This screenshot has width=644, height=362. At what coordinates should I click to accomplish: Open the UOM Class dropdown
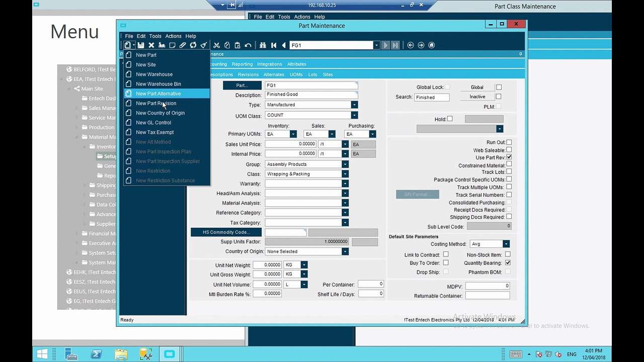pyautogui.click(x=354, y=115)
